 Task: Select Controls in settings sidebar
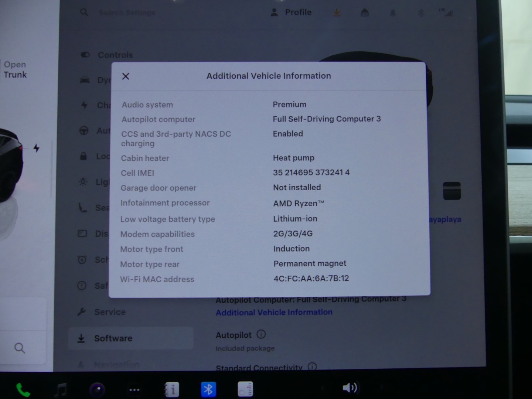coord(115,55)
